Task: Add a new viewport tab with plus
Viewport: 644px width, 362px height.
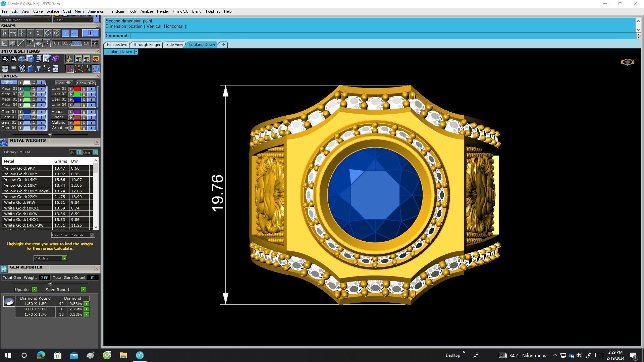Action: (x=223, y=45)
